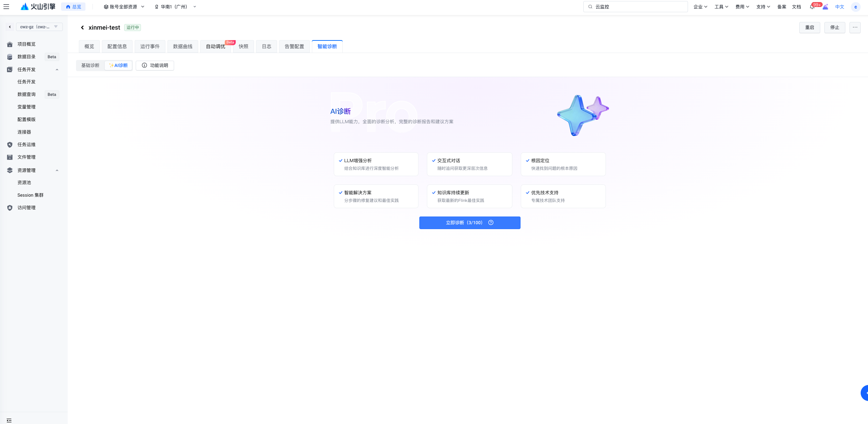Switch to the 运行事件 tab
The width and height of the screenshot is (868, 424).
click(x=150, y=47)
